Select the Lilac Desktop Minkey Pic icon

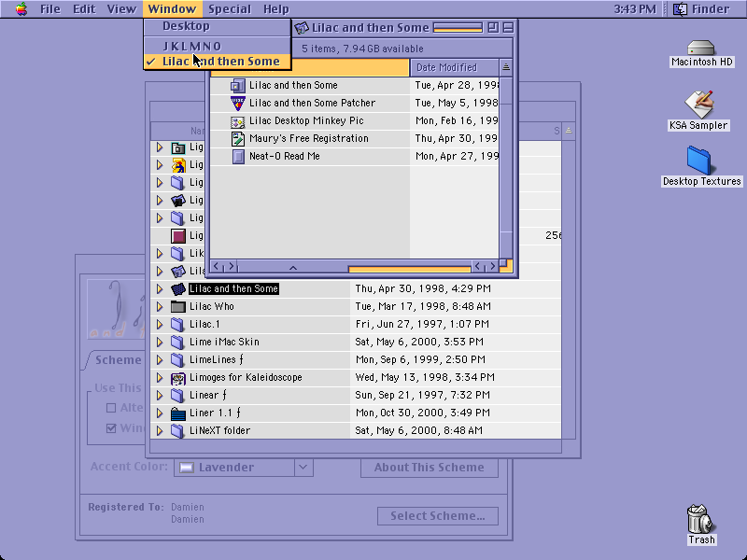238,121
